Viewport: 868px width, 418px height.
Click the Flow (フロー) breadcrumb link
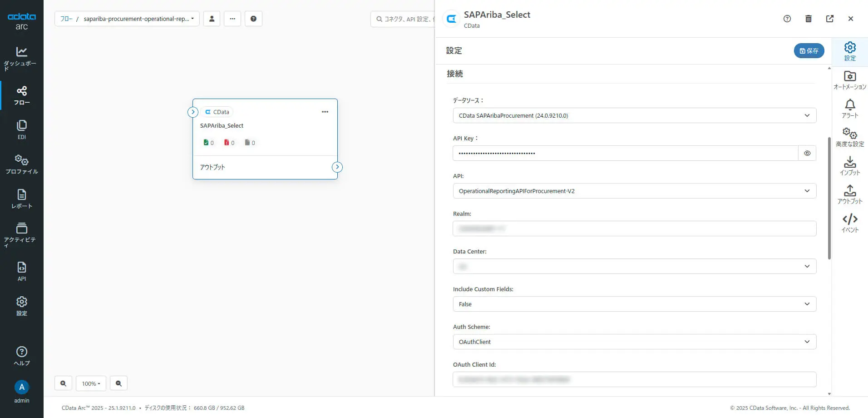tap(66, 19)
